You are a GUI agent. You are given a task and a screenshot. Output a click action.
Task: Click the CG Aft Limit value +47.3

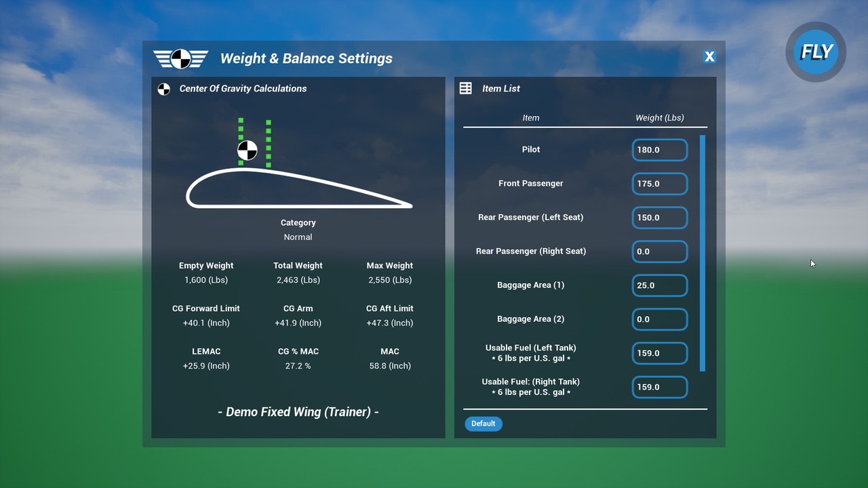[x=390, y=323]
